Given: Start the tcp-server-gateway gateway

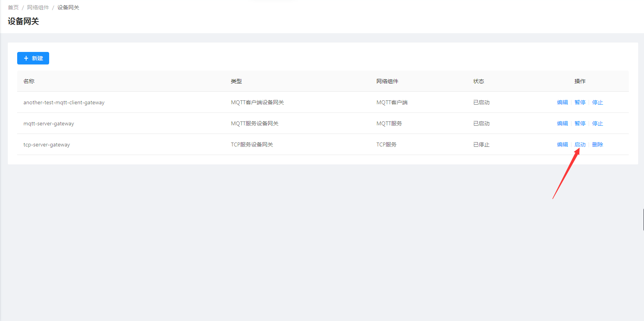Looking at the screenshot, I should [580, 144].
